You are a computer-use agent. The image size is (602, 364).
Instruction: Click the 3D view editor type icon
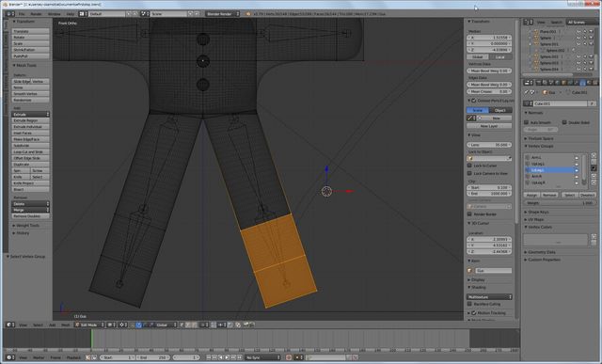[10, 324]
